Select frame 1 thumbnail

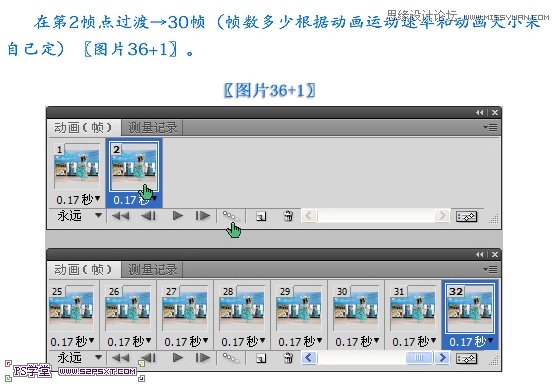click(77, 167)
